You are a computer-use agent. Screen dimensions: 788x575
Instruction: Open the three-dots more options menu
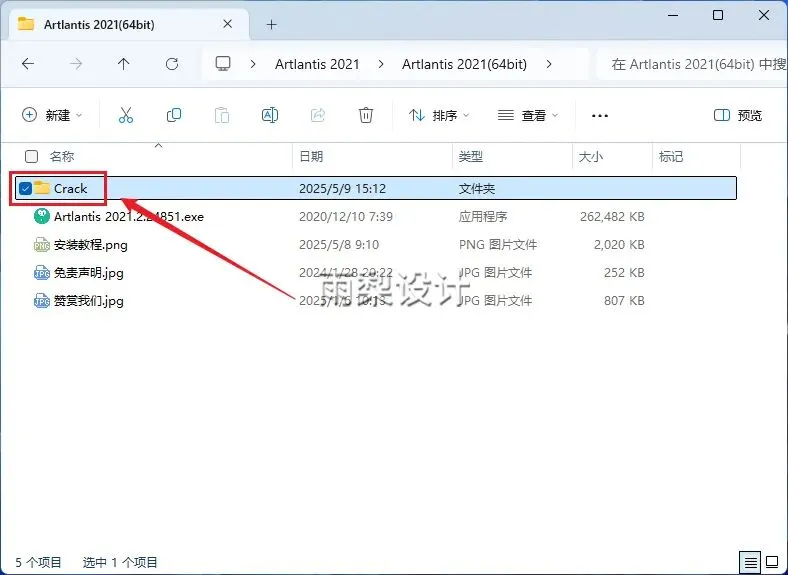pyautogui.click(x=600, y=116)
